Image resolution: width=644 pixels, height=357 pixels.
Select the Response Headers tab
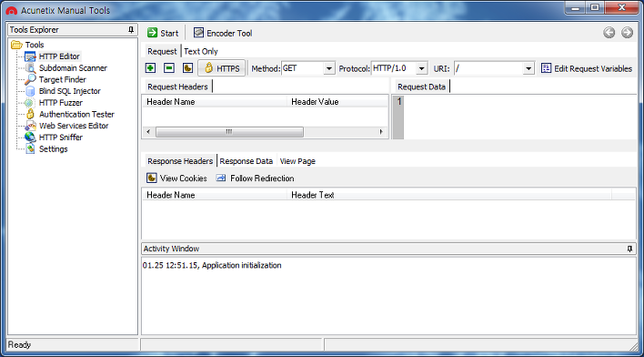pyautogui.click(x=180, y=161)
